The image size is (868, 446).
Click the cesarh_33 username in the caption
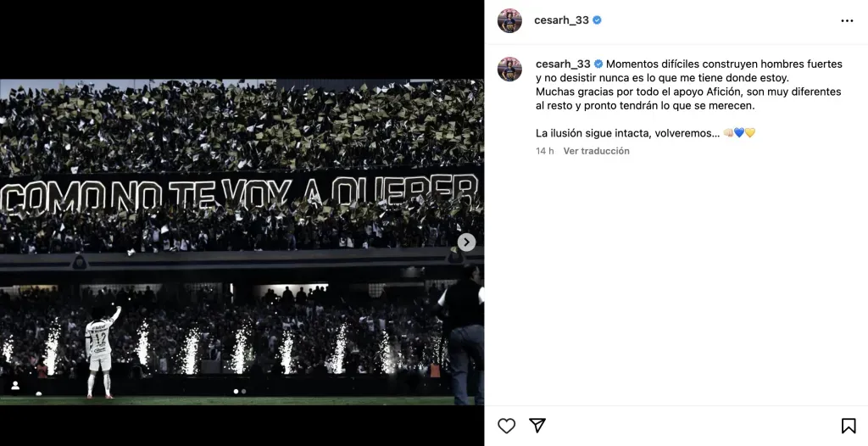tap(563, 64)
